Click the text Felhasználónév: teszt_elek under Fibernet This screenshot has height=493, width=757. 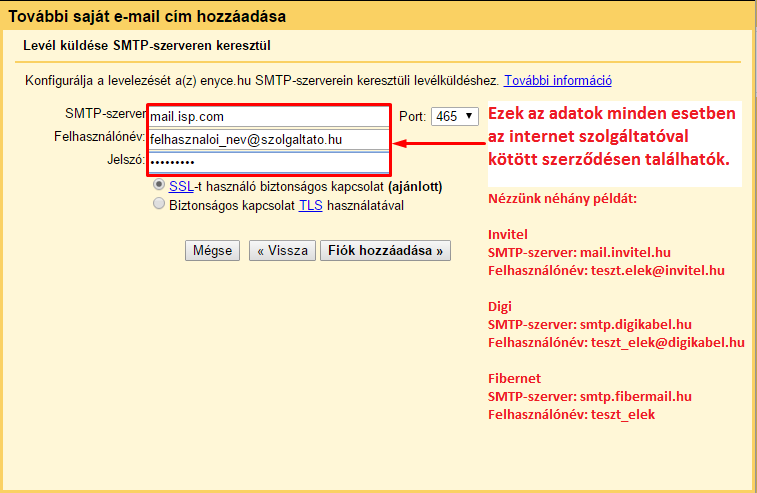(572, 414)
